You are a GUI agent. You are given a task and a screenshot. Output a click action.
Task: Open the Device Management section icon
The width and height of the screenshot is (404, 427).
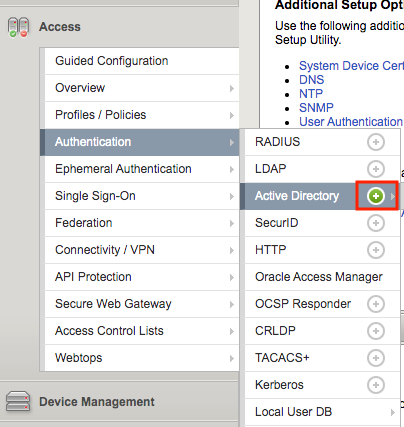[18, 402]
